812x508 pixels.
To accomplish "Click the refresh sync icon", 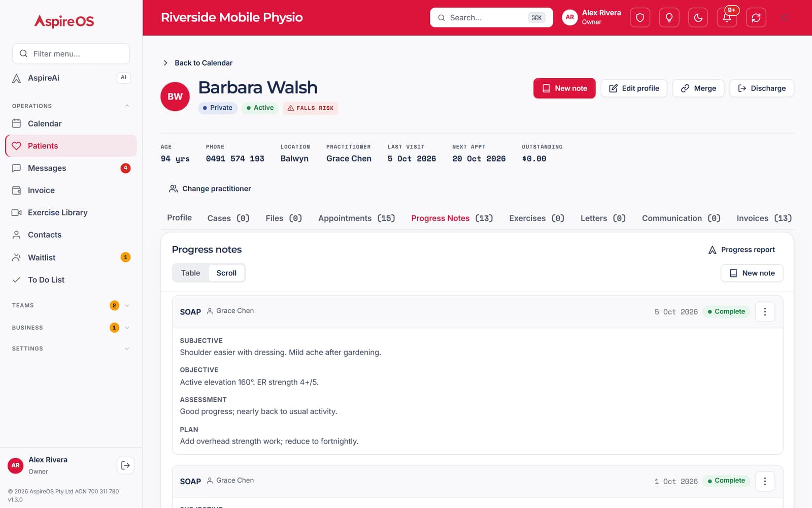I will (x=756, y=18).
